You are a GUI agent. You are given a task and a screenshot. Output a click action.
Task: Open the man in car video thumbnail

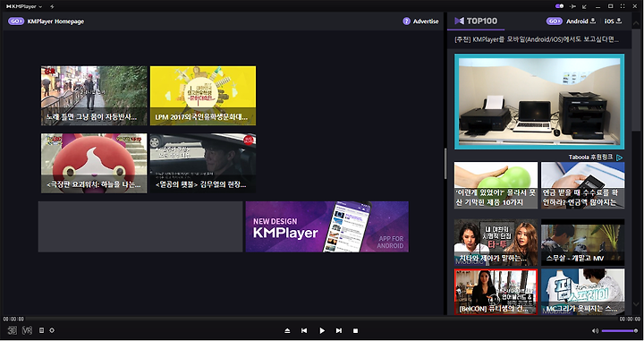203,163
